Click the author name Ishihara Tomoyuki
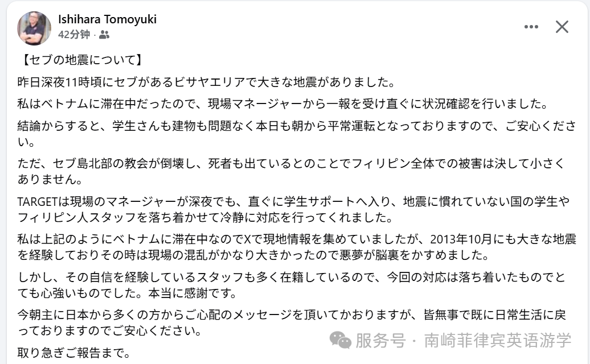This screenshot has height=364, width=590. click(x=107, y=19)
